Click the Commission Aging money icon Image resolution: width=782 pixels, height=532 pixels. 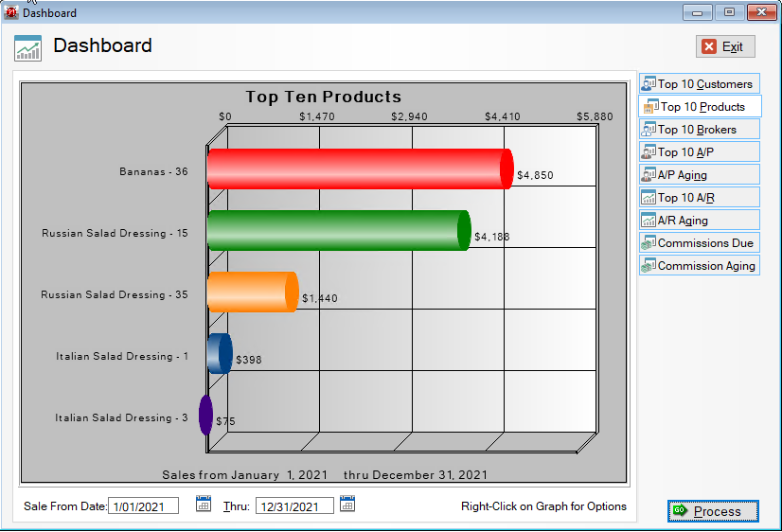point(649,265)
